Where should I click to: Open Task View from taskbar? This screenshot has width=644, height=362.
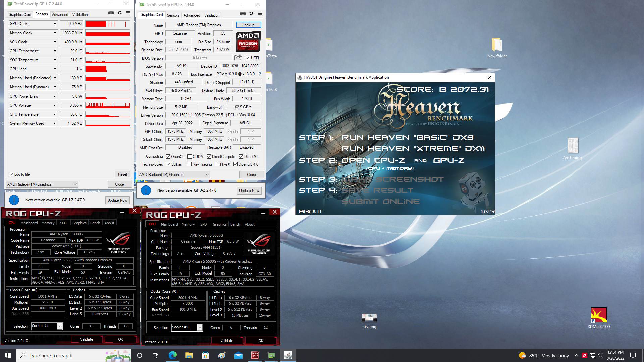point(156,355)
